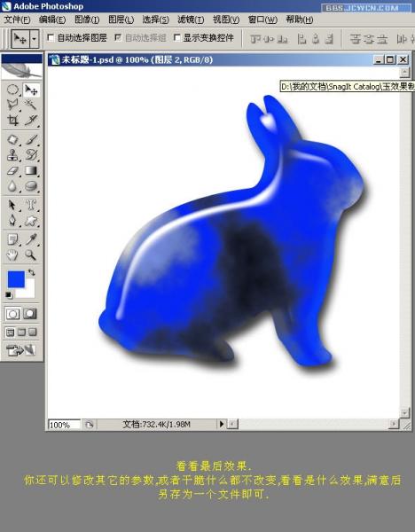
Task: Select the Clone Stamp tool
Action: tap(13, 155)
